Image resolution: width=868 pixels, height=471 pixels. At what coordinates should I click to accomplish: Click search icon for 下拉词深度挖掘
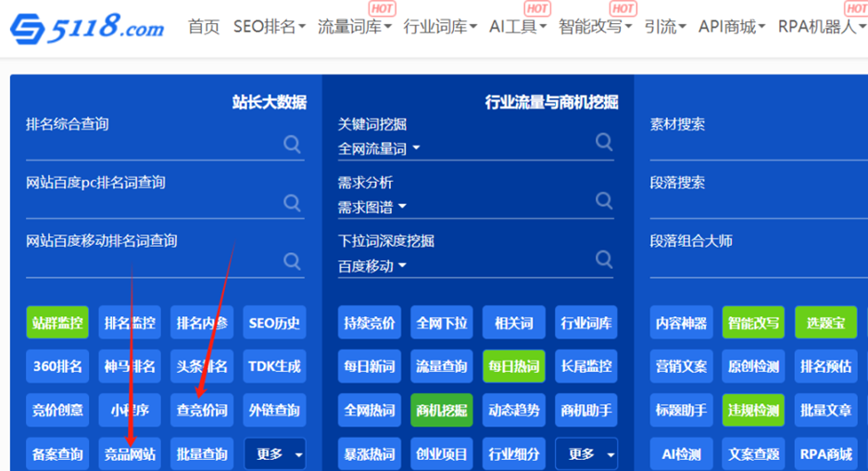click(x=604, y=259)
